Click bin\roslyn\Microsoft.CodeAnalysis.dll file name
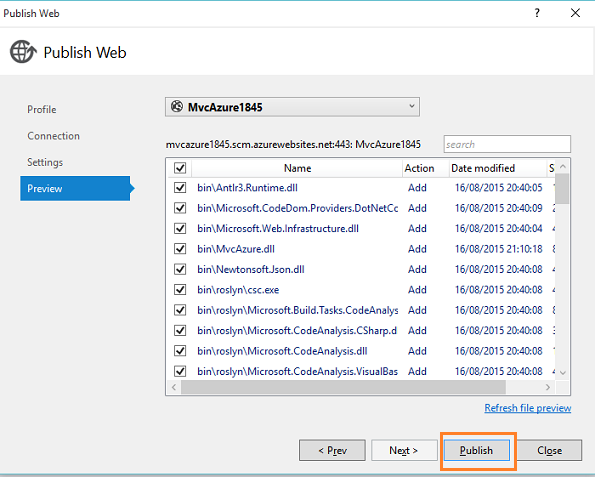Image resolution: width=595 pixels, height=477 pixels. 282,351
